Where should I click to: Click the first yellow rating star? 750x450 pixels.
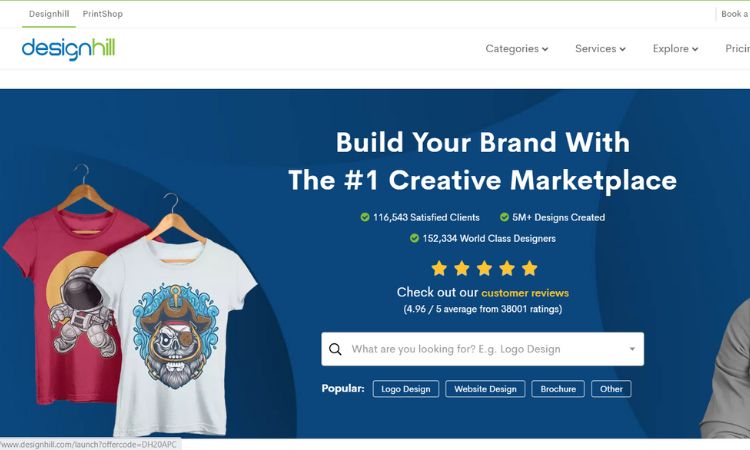point(439,268)
